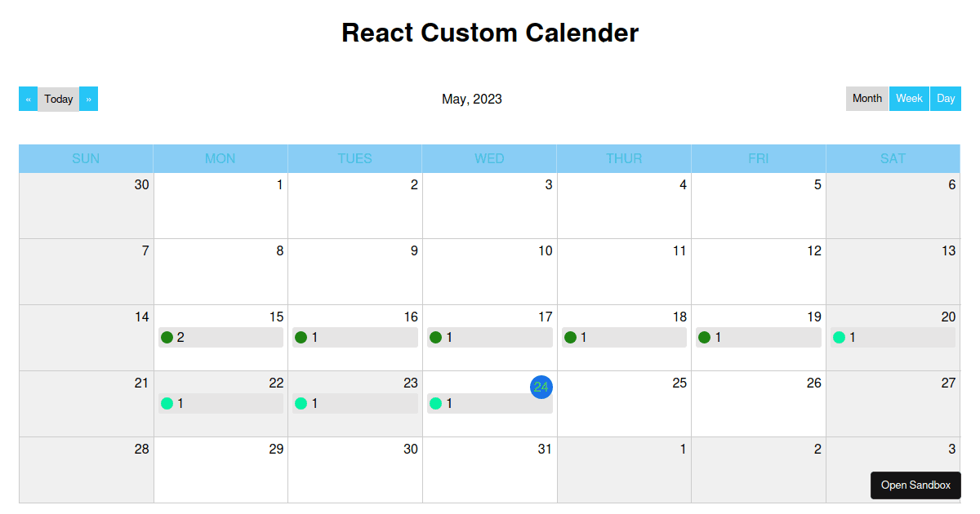Click the previous month arrow
This screenshot has width=980, height=514.
click(x=27, y=98)
